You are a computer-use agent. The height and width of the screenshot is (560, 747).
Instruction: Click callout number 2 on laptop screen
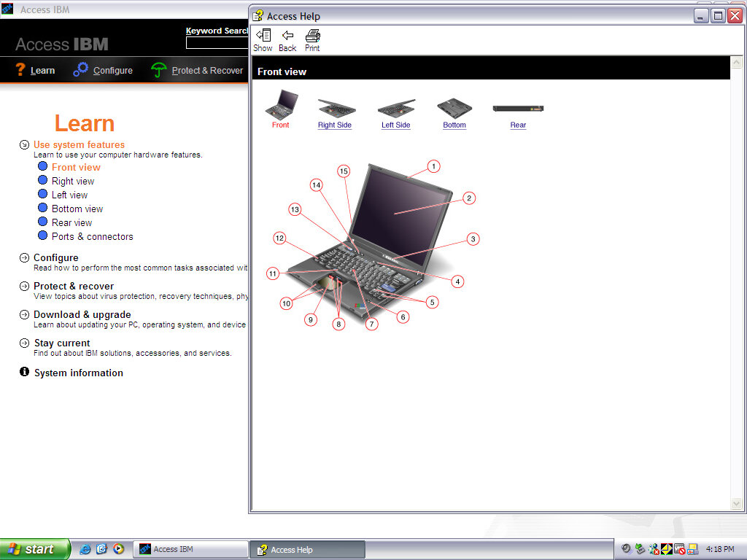click(x=469, y=198)
